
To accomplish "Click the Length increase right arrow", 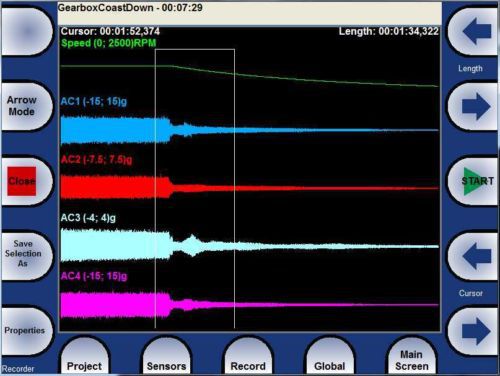I will [x=474, y=106].
